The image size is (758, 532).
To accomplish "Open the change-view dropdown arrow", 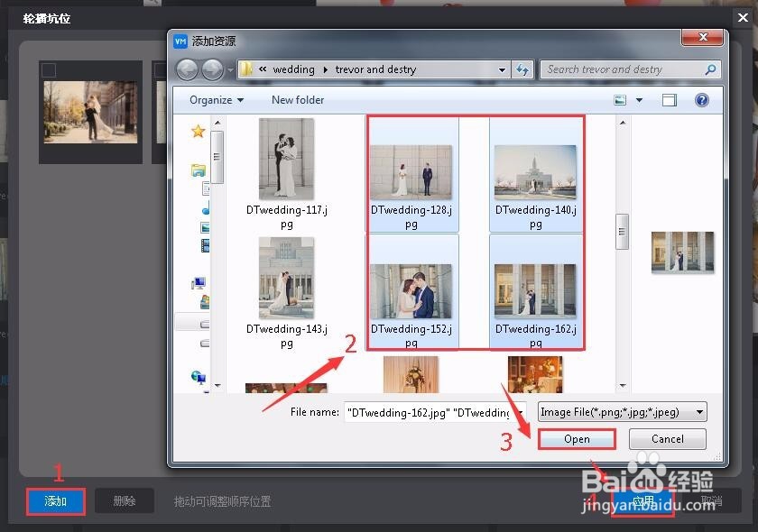I will [638, 99].
